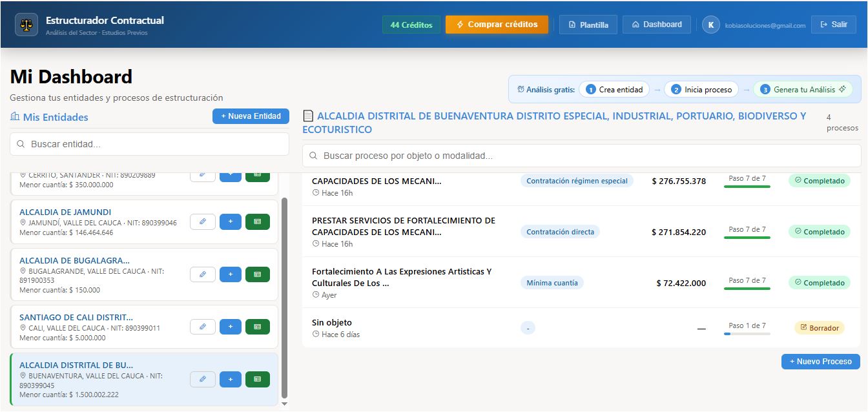The image size is (868, 412).
Task: Select ALCALDIA DE JAMUNDI entity name
Action: coord(65,212)
